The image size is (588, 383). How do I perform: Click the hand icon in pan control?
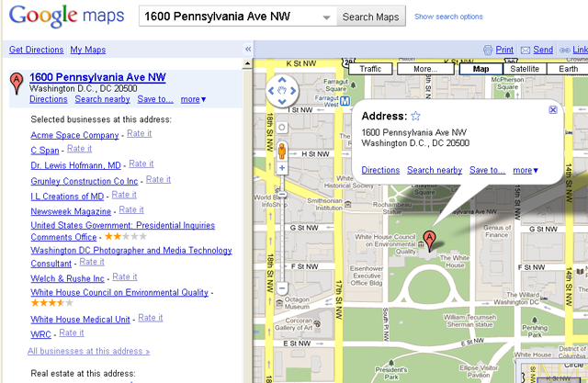[x=282, y=91]
